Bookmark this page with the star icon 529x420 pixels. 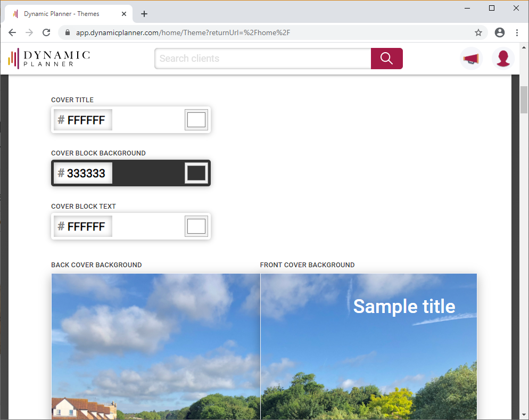point(478,32)
